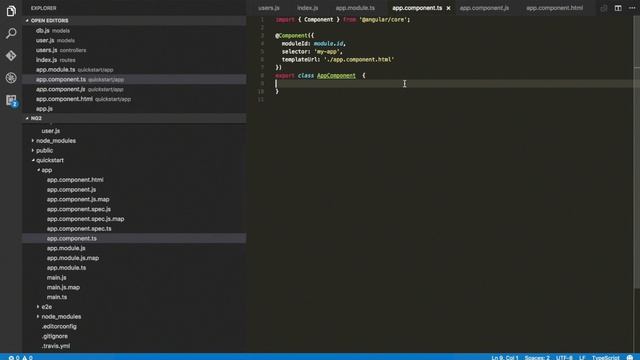Open the Source Control view

coord(11,56)
